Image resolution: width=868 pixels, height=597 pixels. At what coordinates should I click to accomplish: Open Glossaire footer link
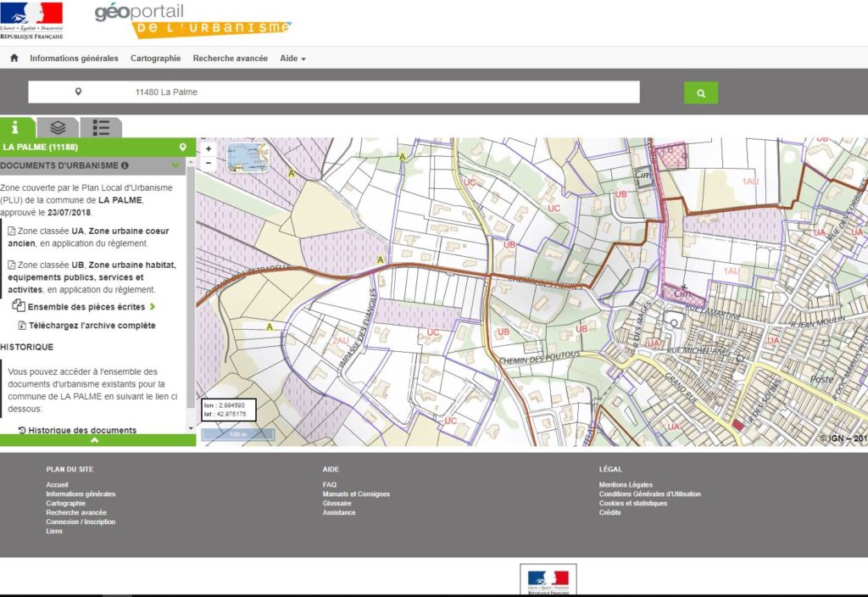click(337, 504)
